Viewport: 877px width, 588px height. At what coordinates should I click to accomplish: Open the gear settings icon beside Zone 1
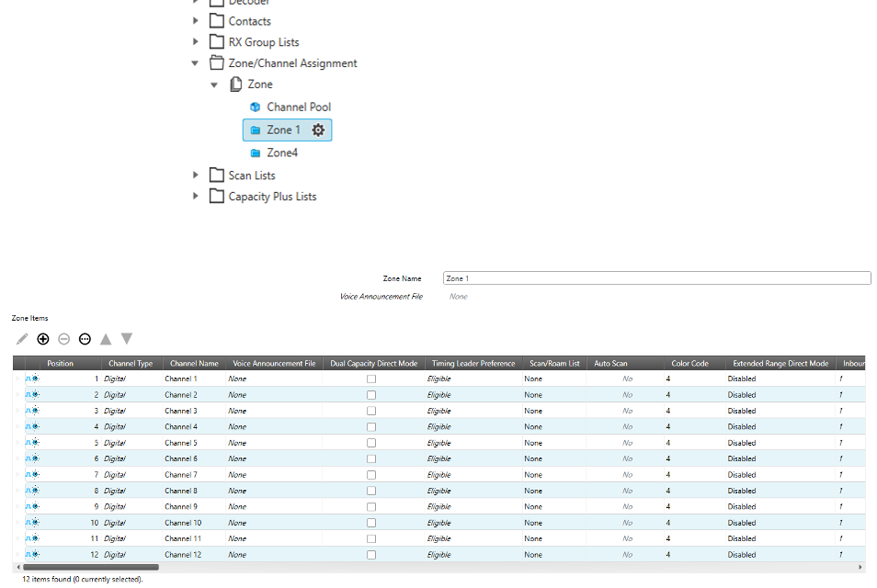coord(318,130)
